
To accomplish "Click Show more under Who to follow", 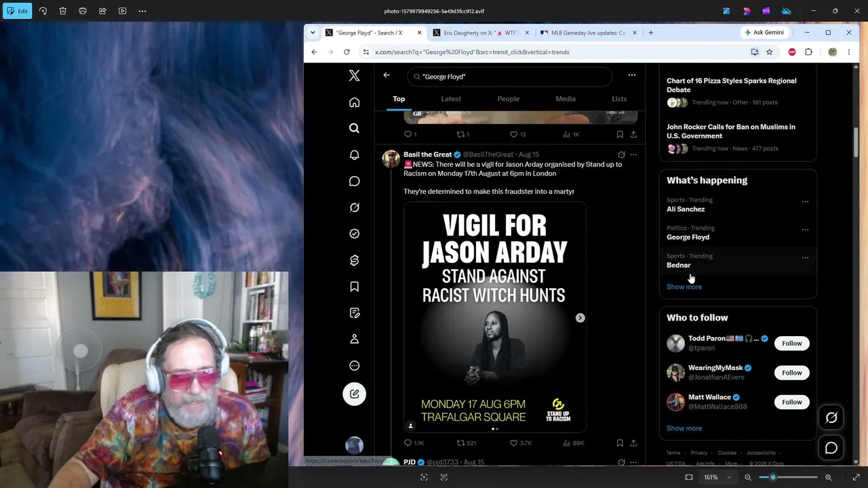I will pos(684,428).
